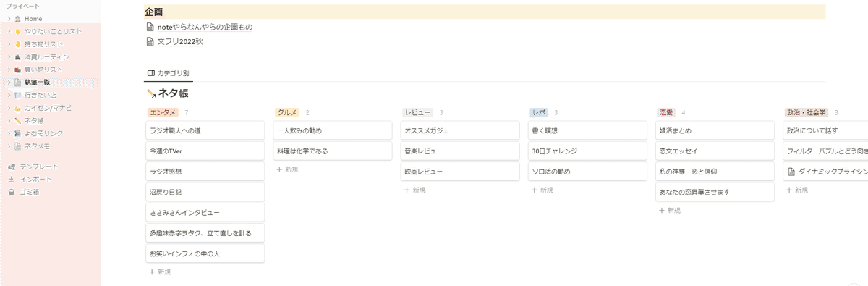
Task: Open the 一人飲みの勧め card
Action: click(332, 130)
